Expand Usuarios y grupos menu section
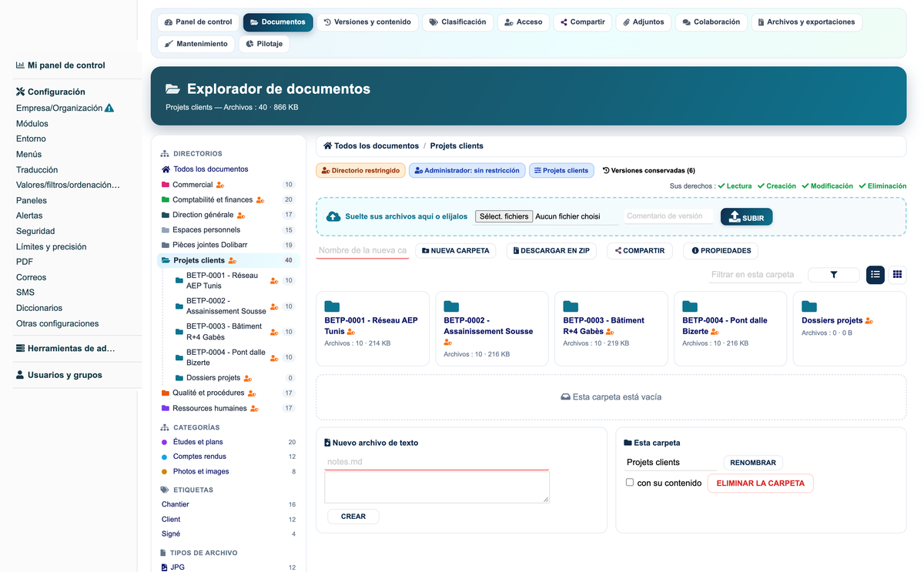The width and height of the screenshot is (924, 572). 59,375
